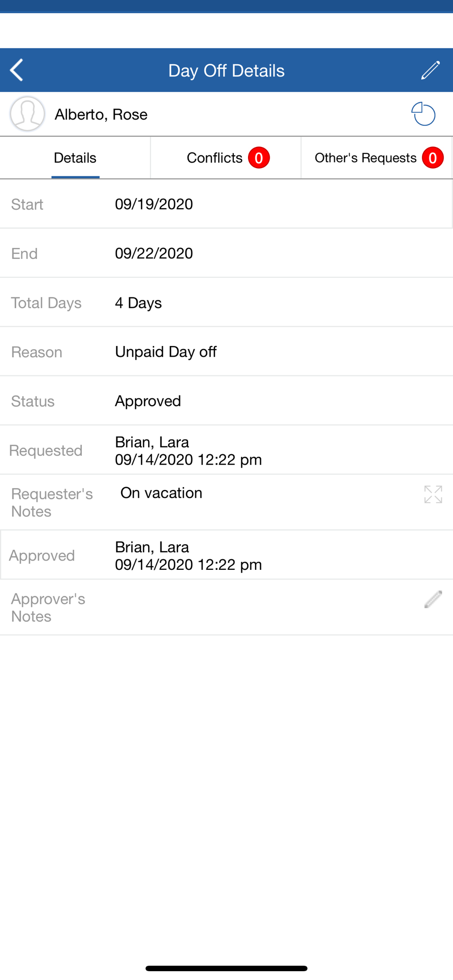Image resolution: width=453 pixels, height=980 pixels.
Task: Tap the Approved status value
Action: pyautogui.click(x=148, y=401)
